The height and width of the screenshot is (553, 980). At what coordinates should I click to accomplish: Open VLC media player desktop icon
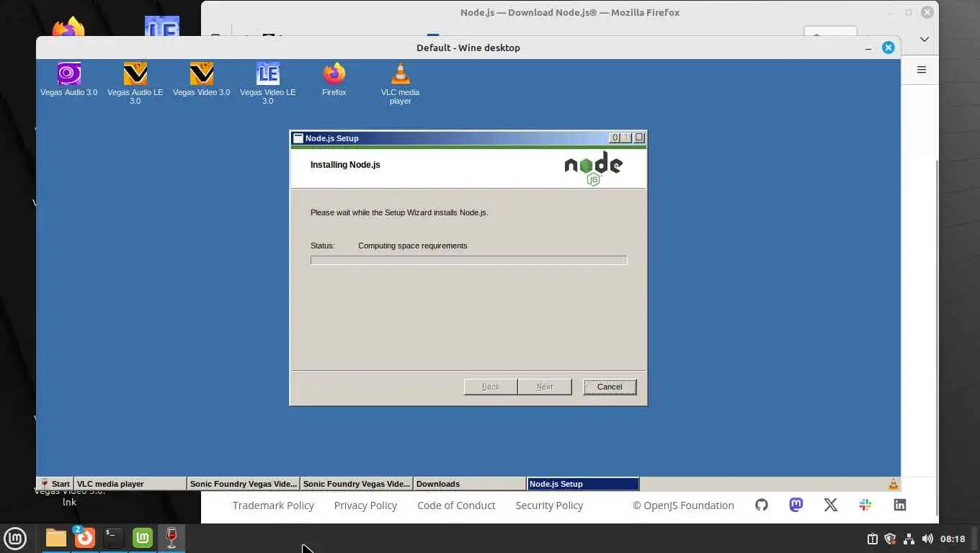[x=401, y=84]
